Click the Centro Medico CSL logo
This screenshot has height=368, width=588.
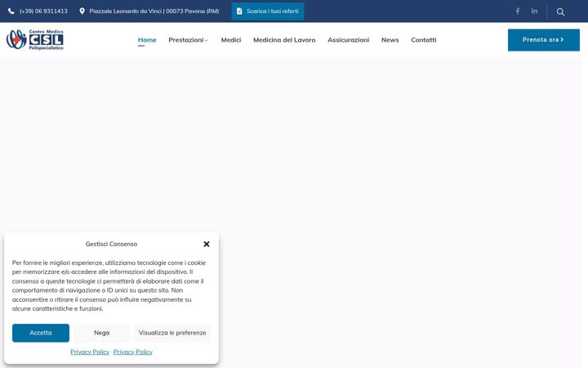(35, 40)
